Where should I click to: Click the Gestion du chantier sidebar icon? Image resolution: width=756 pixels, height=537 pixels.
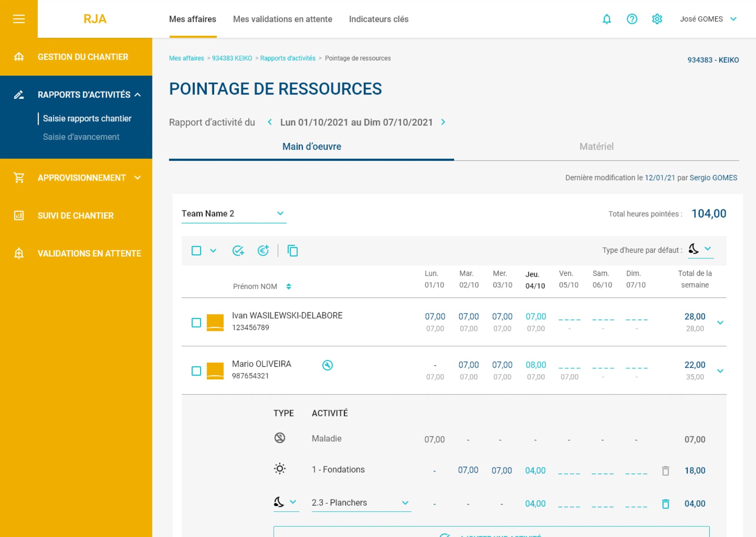(19, 57)
